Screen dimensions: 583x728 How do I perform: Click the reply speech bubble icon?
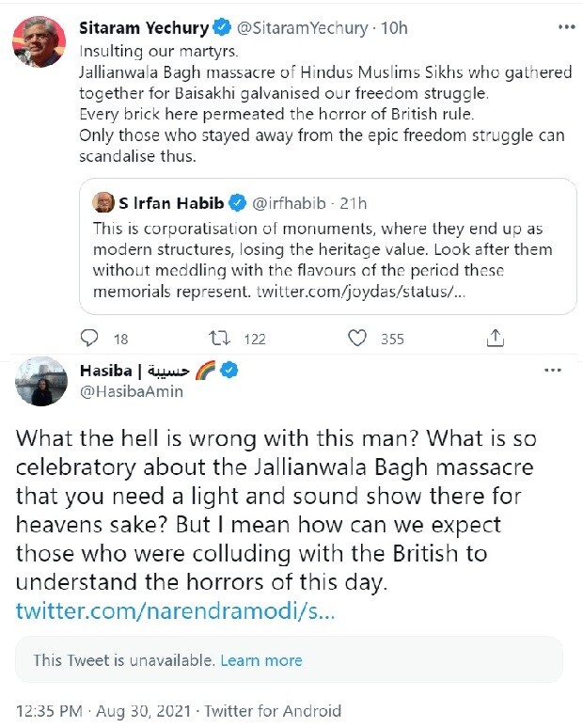(x=90, y=339)
